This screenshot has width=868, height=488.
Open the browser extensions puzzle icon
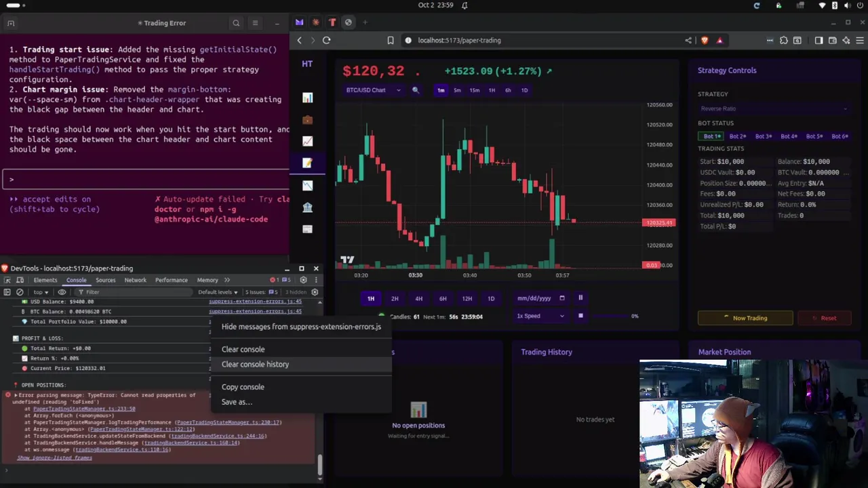pyautogui.click(x=784, y=40)
